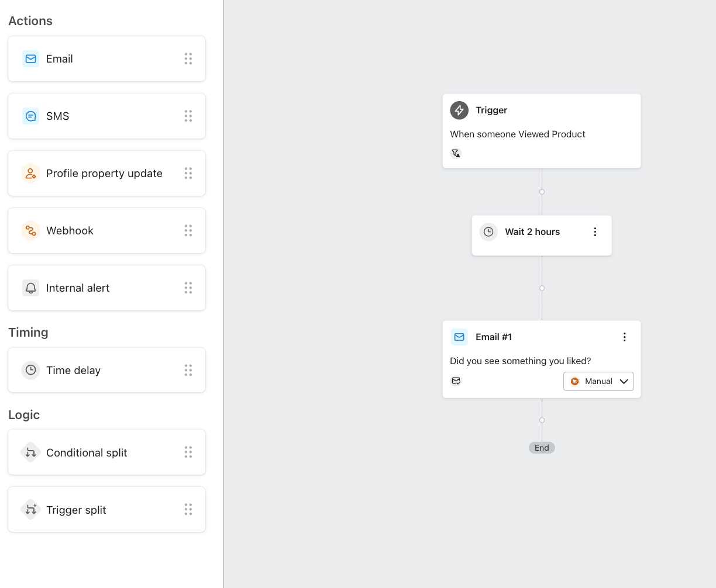Open the three-dot menu on Wait 2 hours
The height and width of the screenshot is (588, 716).
595,232
